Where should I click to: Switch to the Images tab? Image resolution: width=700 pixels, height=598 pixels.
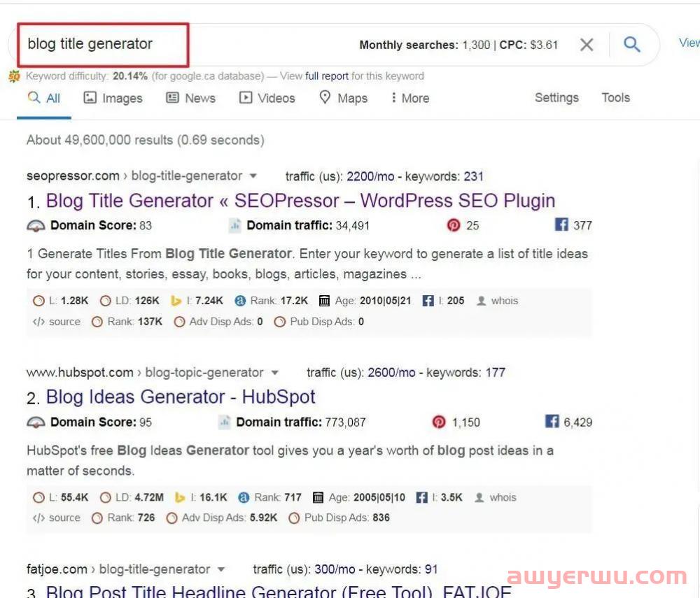point(113,98)
